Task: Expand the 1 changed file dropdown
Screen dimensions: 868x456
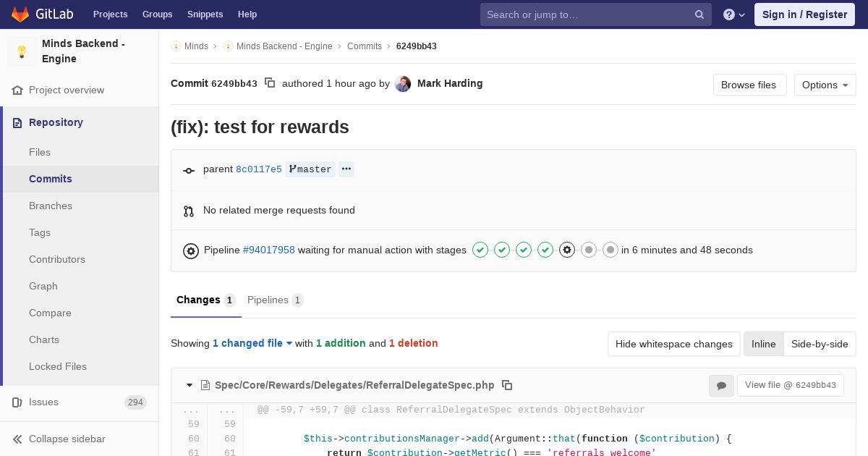Action: pyautogui.click(x=252, y=343)
